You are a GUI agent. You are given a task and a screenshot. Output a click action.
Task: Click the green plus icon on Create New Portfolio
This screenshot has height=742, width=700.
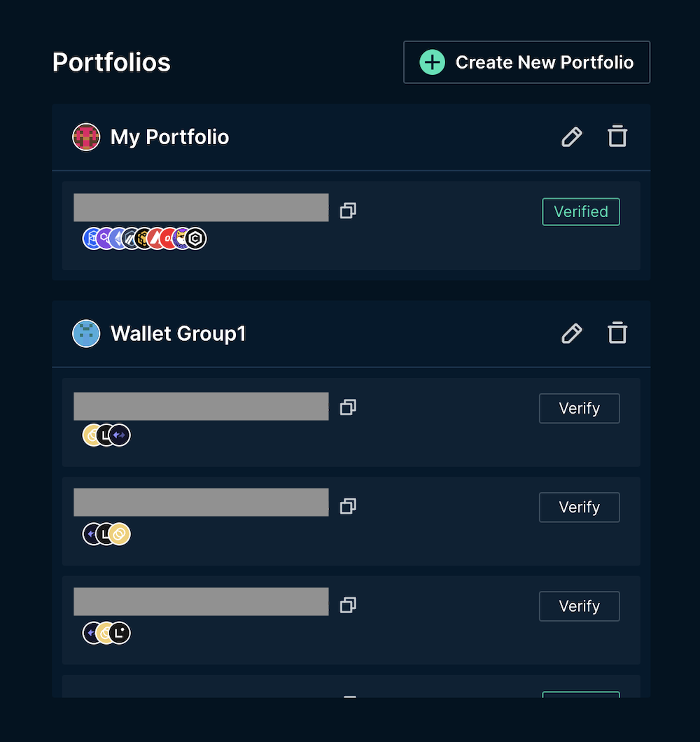pyautogui.click(x=431, y=62)
